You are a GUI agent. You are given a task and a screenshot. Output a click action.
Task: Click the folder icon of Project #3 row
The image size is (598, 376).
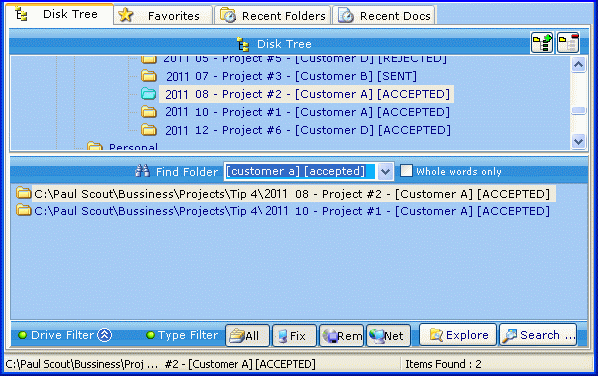[x=149, y=76]
